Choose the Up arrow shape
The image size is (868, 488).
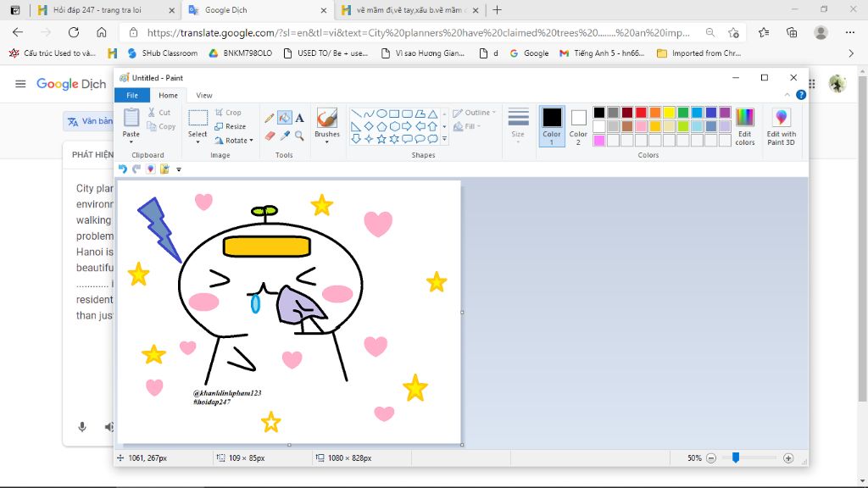[x=432, y=127]
